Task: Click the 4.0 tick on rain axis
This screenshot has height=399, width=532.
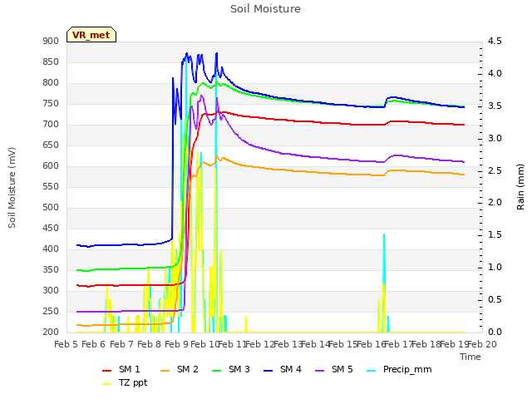Action: click(x=495, y=74)
